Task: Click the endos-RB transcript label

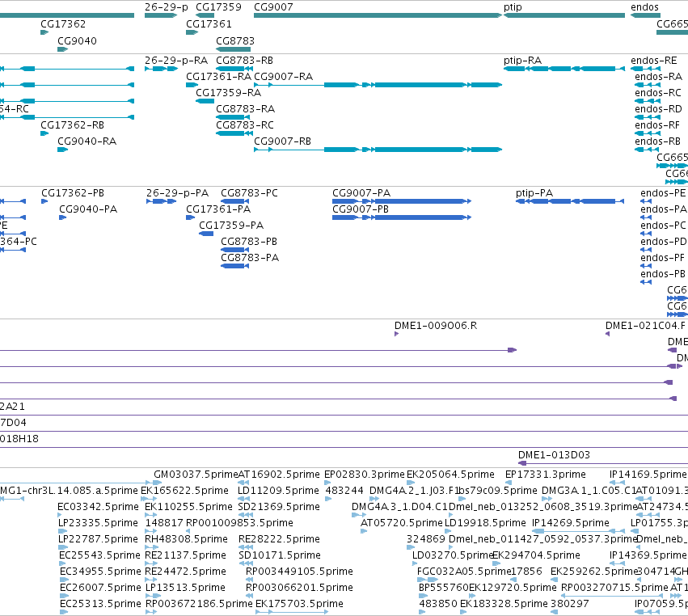Action: click(658, 141)
